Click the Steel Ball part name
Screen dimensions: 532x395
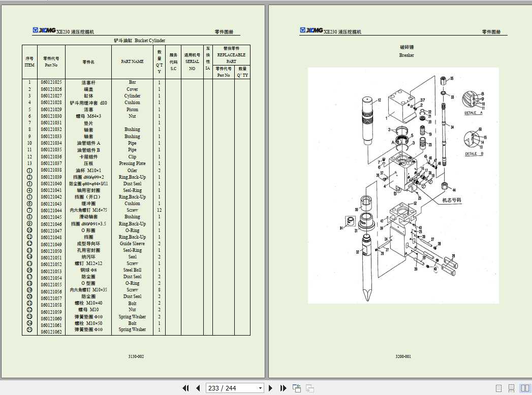132,270
